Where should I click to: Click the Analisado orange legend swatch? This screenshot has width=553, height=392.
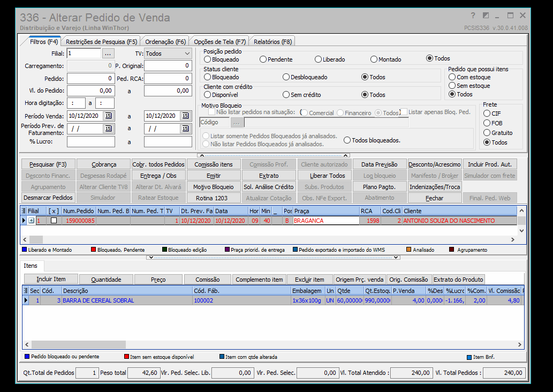409,250
